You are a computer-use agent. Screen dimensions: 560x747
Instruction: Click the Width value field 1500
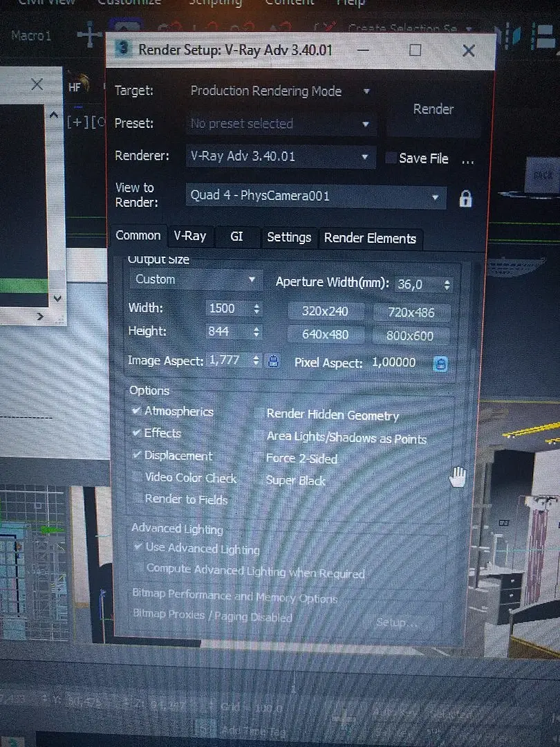pos(227,308)
